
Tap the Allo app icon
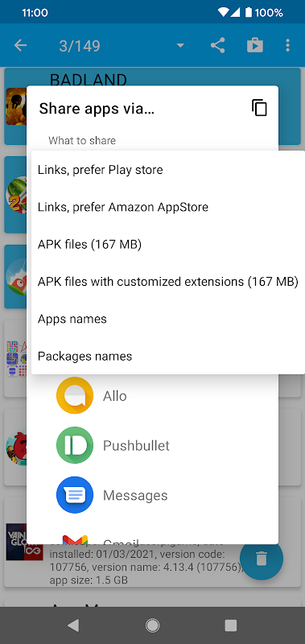(x=75, y=395)
